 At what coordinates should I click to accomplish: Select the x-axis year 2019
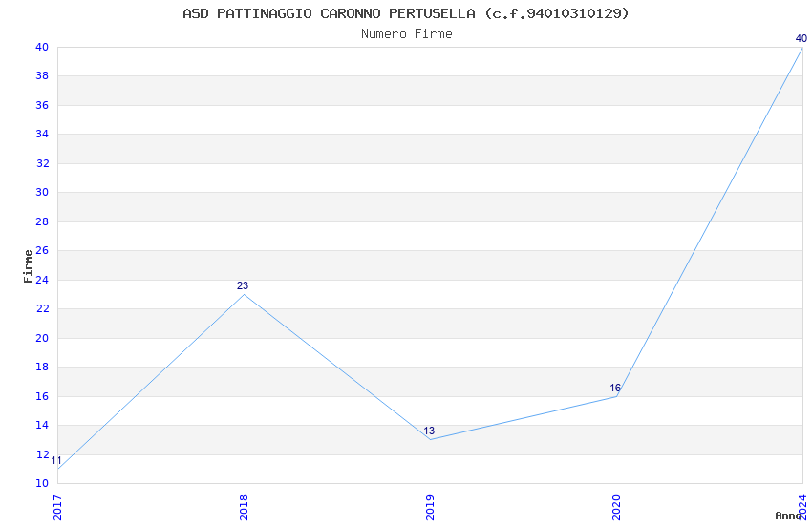coord(430,508)
